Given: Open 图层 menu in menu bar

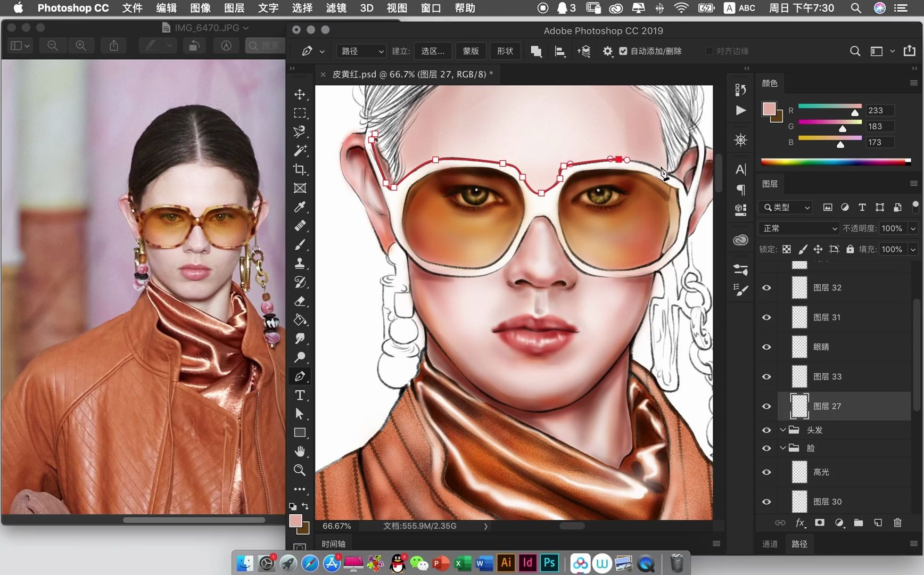Looking at the screenshot, I should tap(234, 8).
